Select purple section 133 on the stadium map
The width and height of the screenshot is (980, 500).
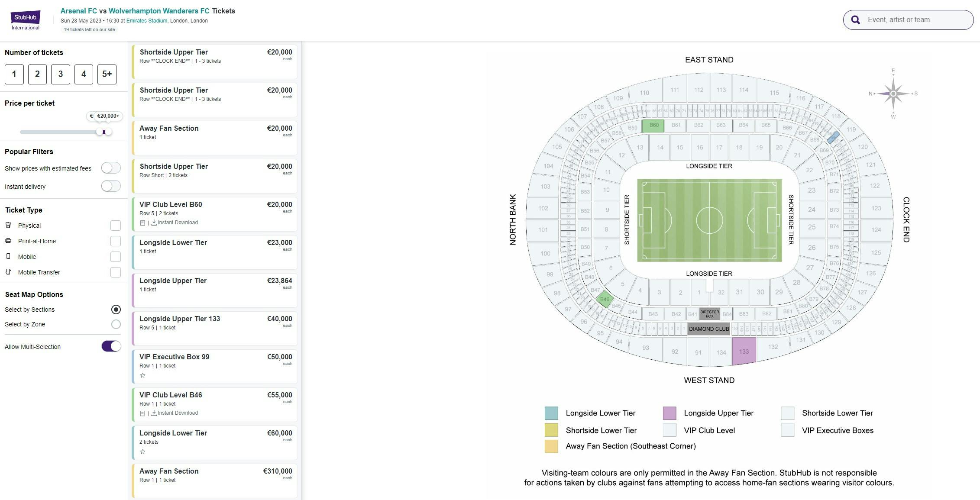point(744,351)
